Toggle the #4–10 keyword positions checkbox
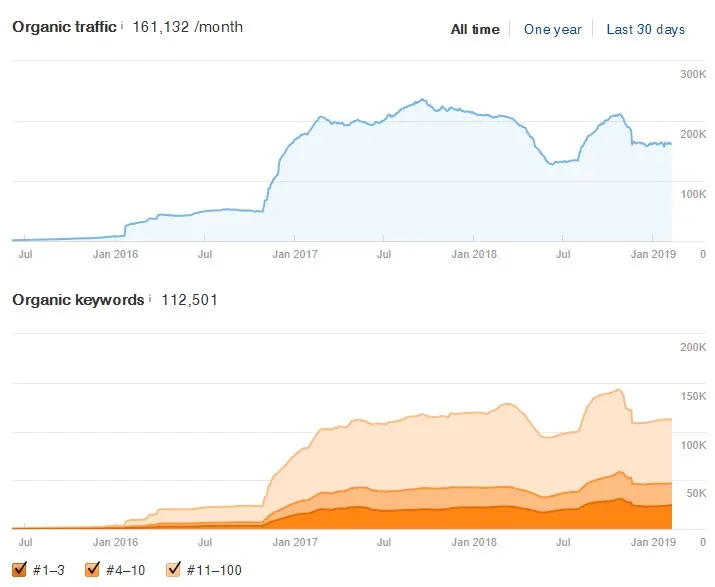Image resolution: width=715 pixels, height=587 pixels. 92,569
